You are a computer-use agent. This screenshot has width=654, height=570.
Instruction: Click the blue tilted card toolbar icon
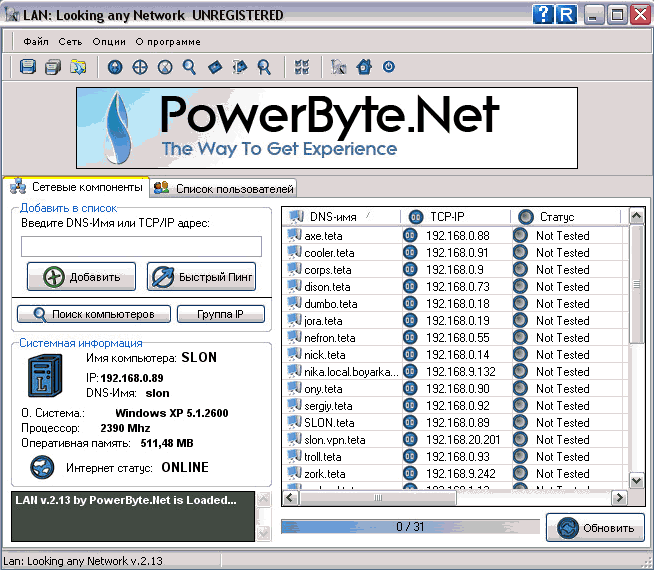coord(215,67)
